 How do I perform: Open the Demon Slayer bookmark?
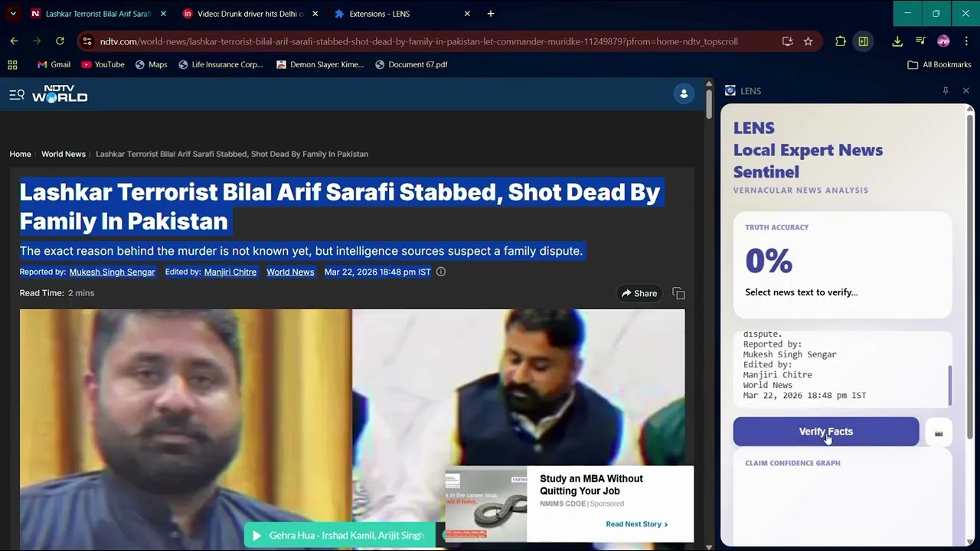point(320,64)
